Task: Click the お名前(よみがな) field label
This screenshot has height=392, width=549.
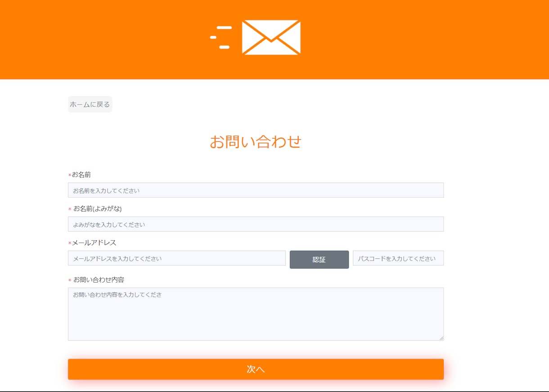Action: pos(98,209)
